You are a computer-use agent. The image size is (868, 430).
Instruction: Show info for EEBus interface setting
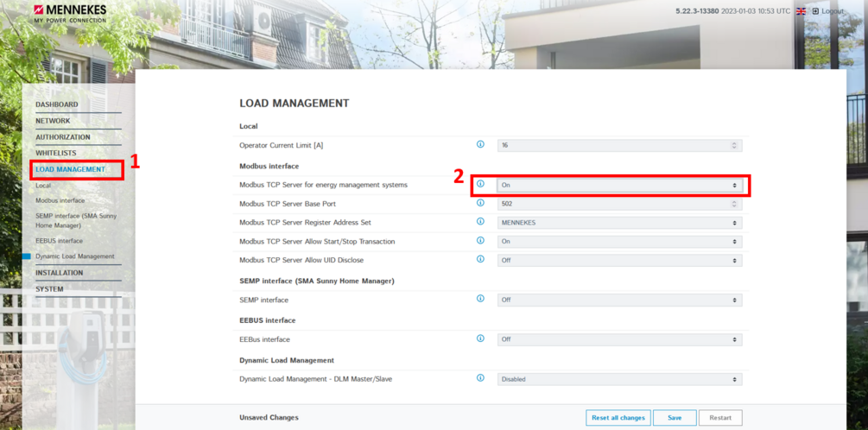(x=480, y=338)
